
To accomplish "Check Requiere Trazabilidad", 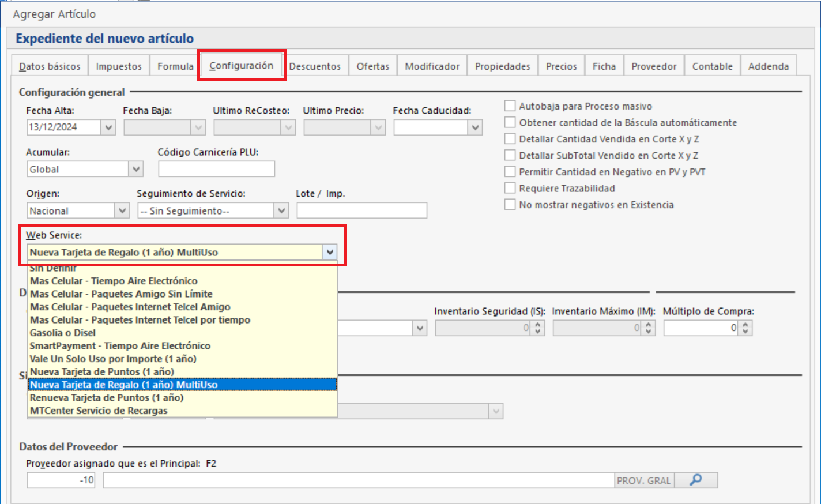I will pos(510,188).
